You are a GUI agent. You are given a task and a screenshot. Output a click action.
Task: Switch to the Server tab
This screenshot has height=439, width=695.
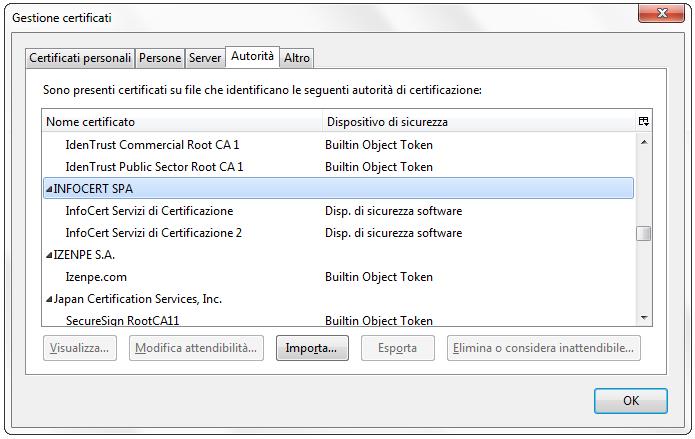click(x=205, y=58)
